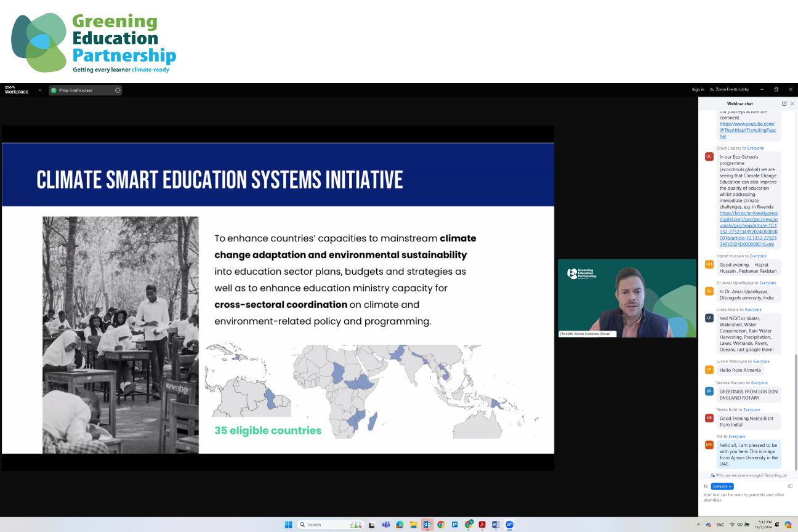Viewport: 798px width, 532px height.
Task: Click Sign in in Zoom header
Action: 698,90
